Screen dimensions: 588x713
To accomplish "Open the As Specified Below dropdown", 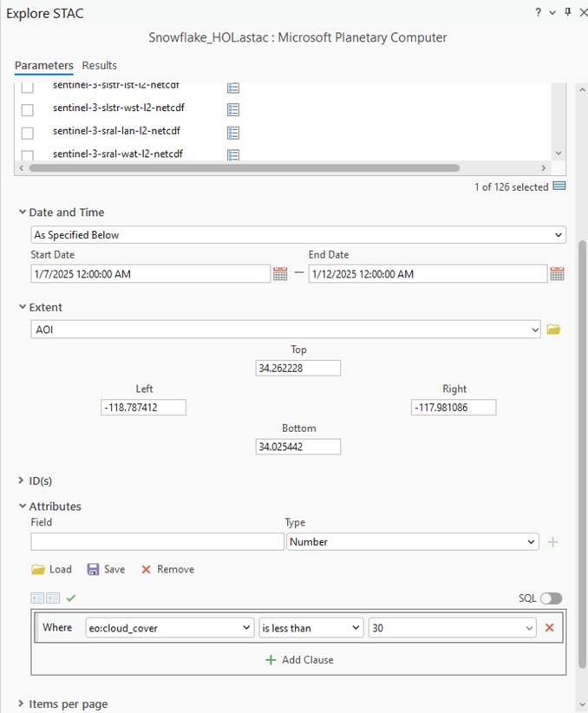I will (298, 235).
